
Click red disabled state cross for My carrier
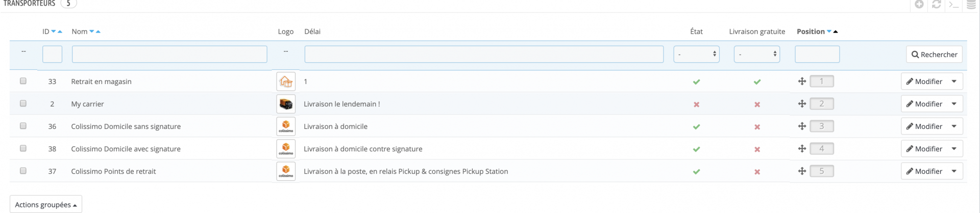pos(696,104)
